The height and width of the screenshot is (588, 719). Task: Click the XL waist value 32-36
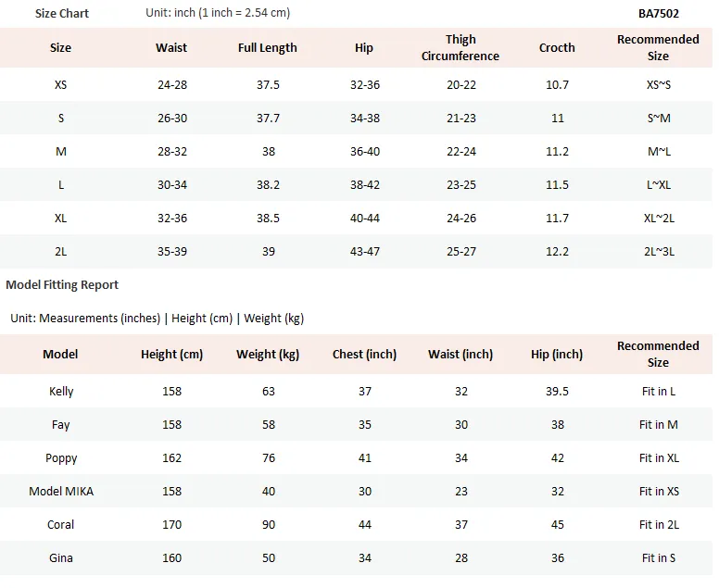(172, 219)
